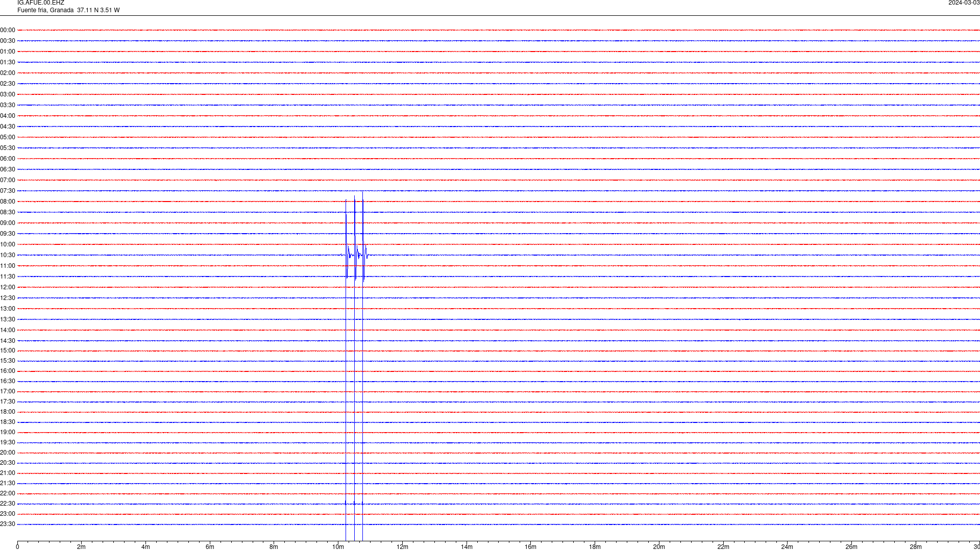Select the 22:00 time row label
The width and height of the screenshot is (980, 551).
click(x=8, y=493)
